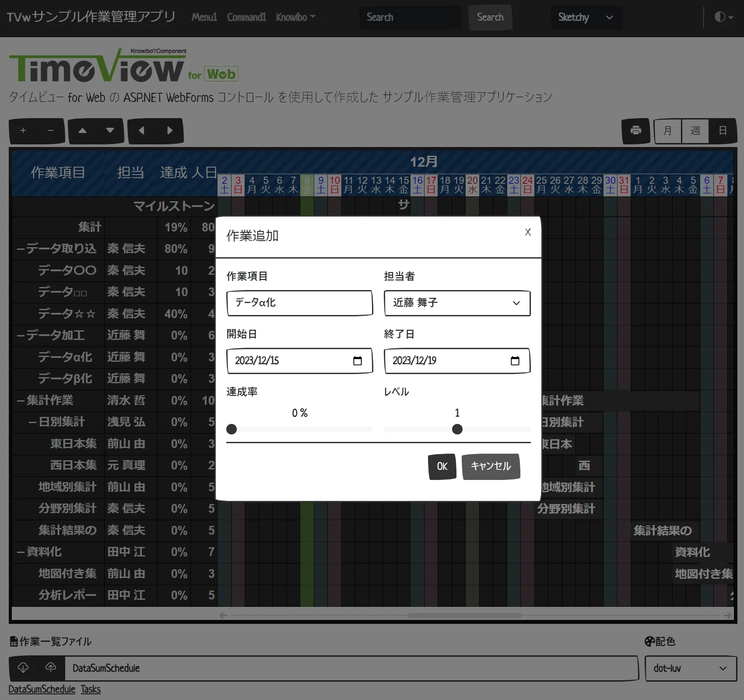The image size is (744, 700).
Task: Click the minus zoom-out toolbar icon
Action: 51,131
